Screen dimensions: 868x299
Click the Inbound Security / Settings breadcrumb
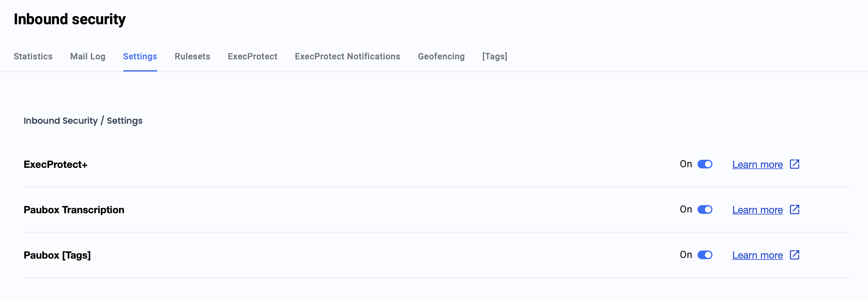(83, 121)
